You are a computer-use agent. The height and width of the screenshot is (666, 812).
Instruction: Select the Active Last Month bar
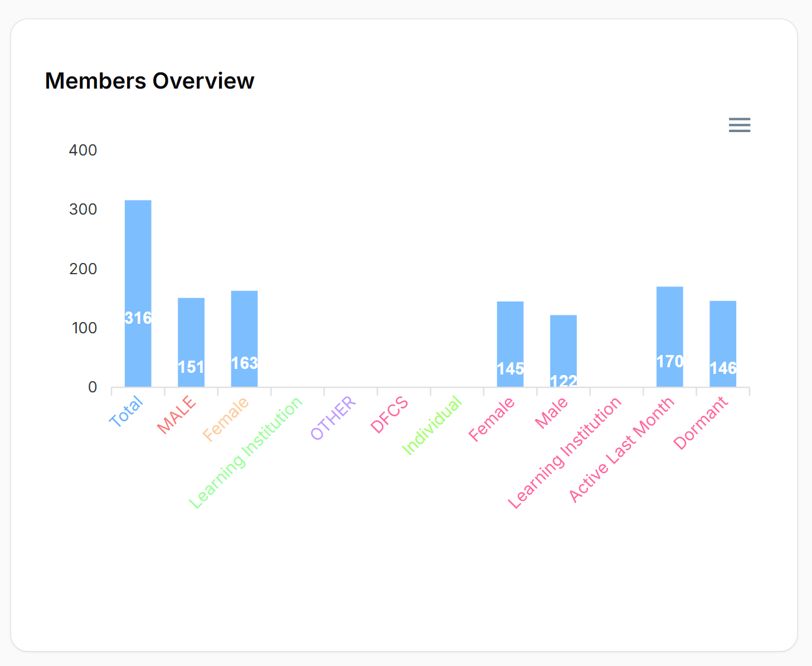pyautogui.click(x=669, y=337)
